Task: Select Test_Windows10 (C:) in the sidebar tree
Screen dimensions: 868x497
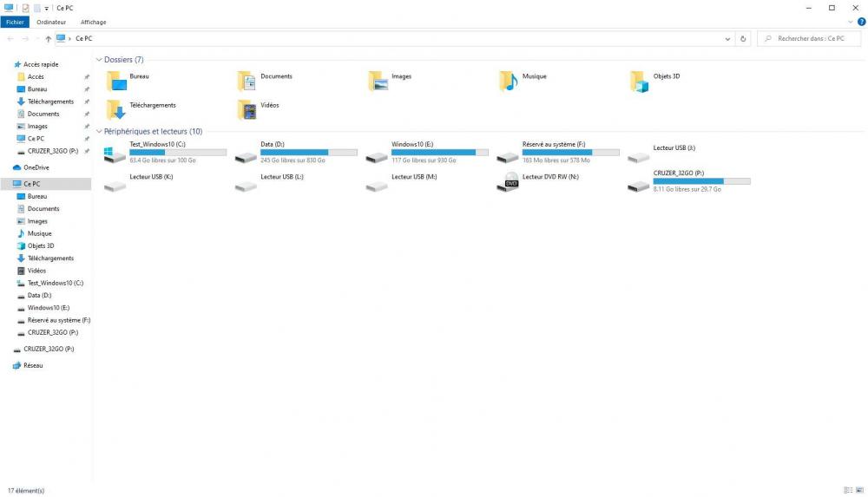Action: point(56,283)
